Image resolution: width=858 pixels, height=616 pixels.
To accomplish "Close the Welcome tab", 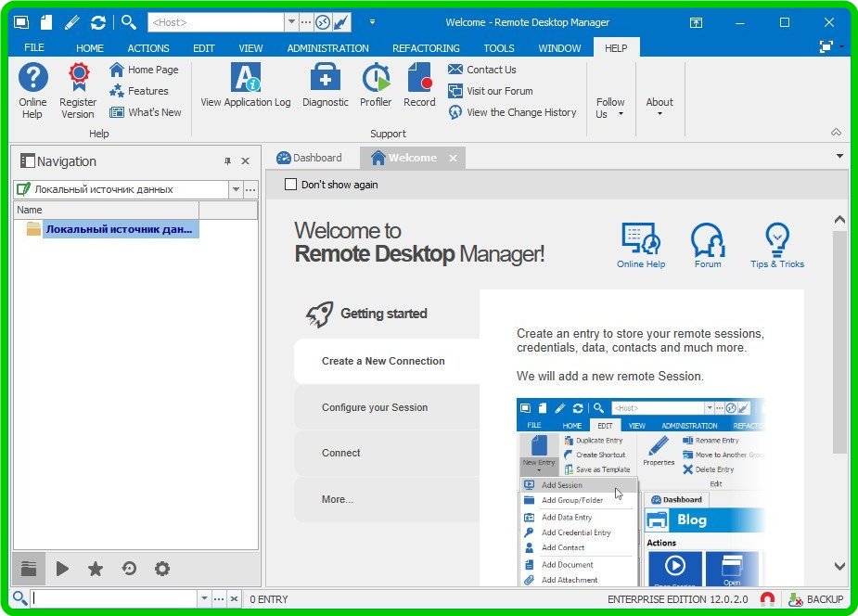I will pyautogui.click(x=453, y=158).
